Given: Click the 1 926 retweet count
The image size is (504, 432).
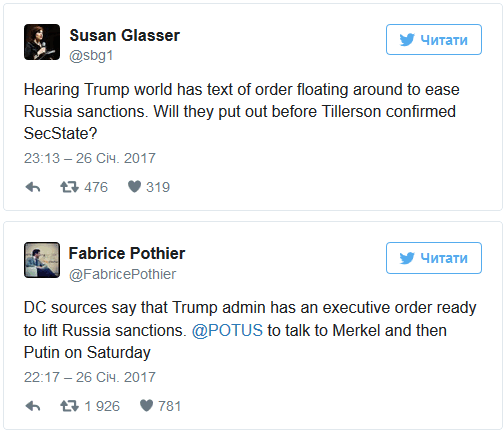Looking at the screenshot, I should [x=102, y=406].
